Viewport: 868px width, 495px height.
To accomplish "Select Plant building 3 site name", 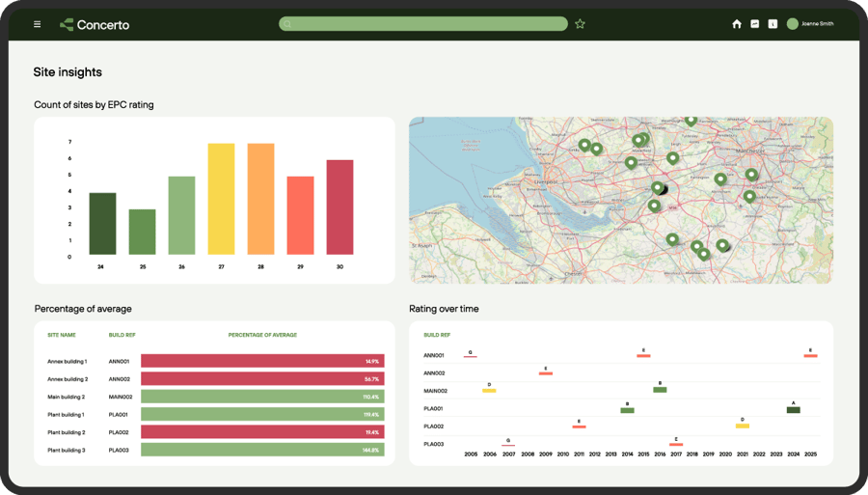I will 67,451.
